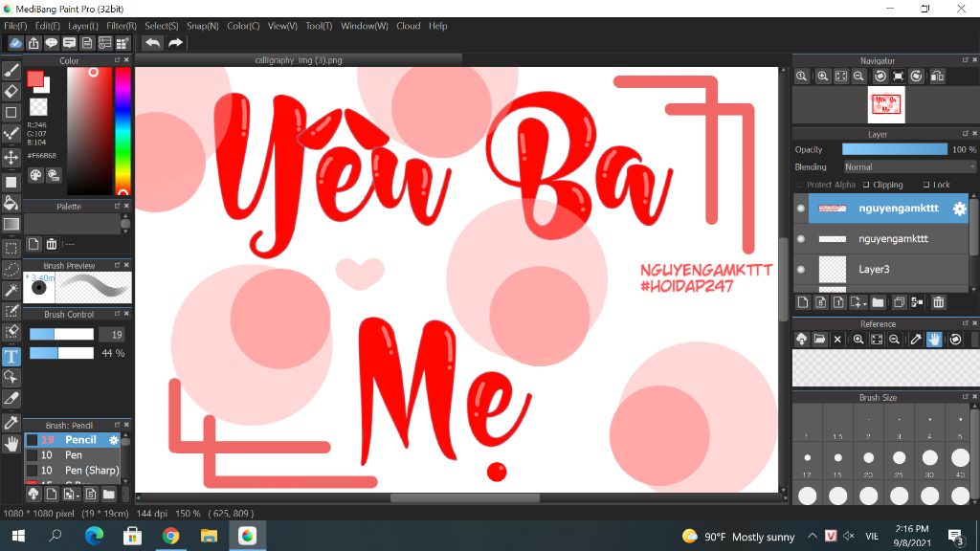Select the Select Eraser tool
The height and width of the screenshot is (551, 980).
pyautogui.click(x=11, y=332)
